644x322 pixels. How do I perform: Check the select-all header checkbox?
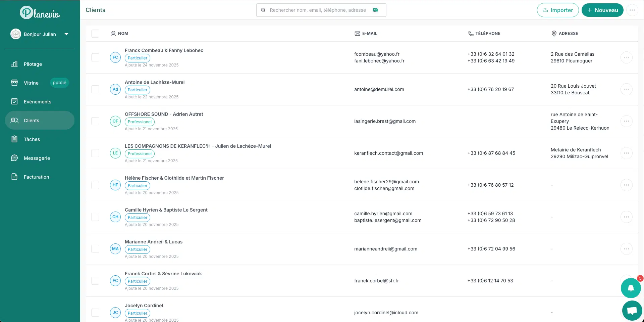click(x=95, y=34)
